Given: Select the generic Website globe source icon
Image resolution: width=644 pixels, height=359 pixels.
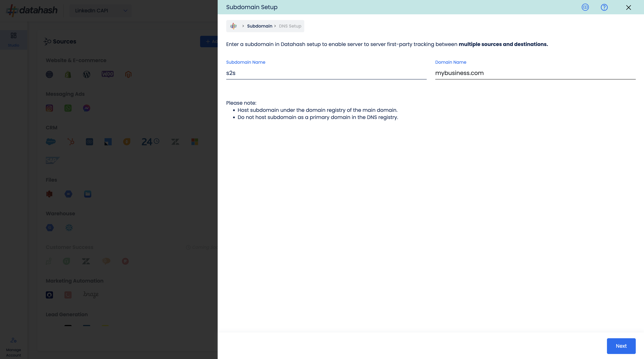Looking at the screenshot, I should (x=49, y=74).
